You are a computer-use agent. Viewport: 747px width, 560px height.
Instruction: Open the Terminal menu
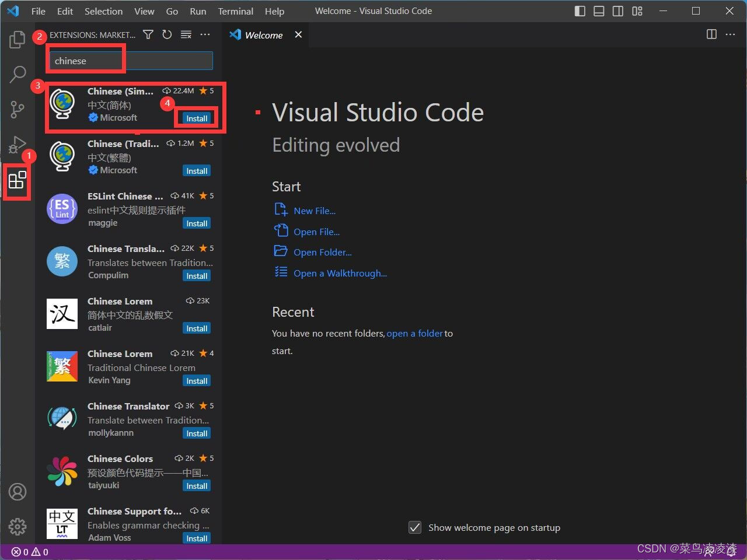click(x=236, y=11)
